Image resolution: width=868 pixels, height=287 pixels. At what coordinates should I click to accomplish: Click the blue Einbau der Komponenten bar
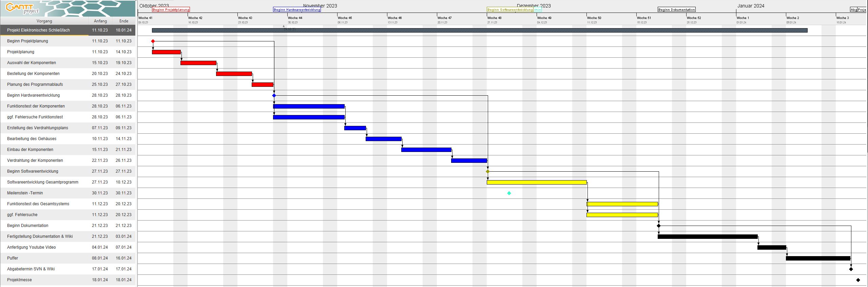coord(426,150)
